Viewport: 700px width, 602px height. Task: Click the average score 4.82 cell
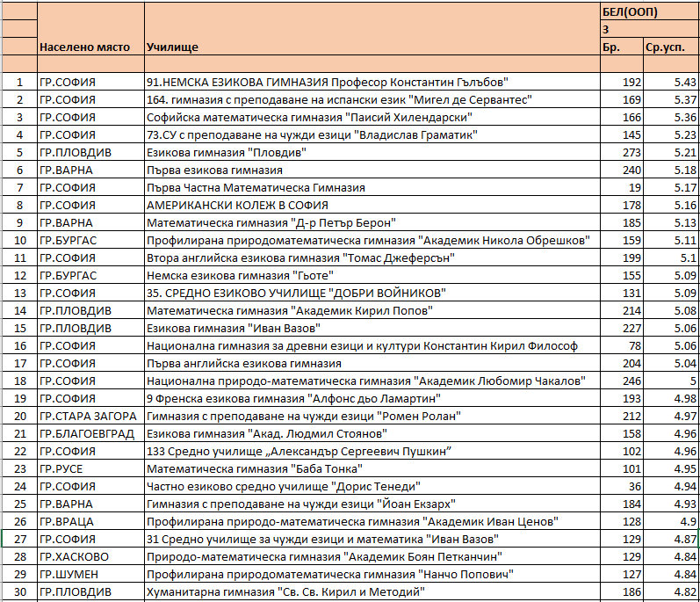point(670,591)
